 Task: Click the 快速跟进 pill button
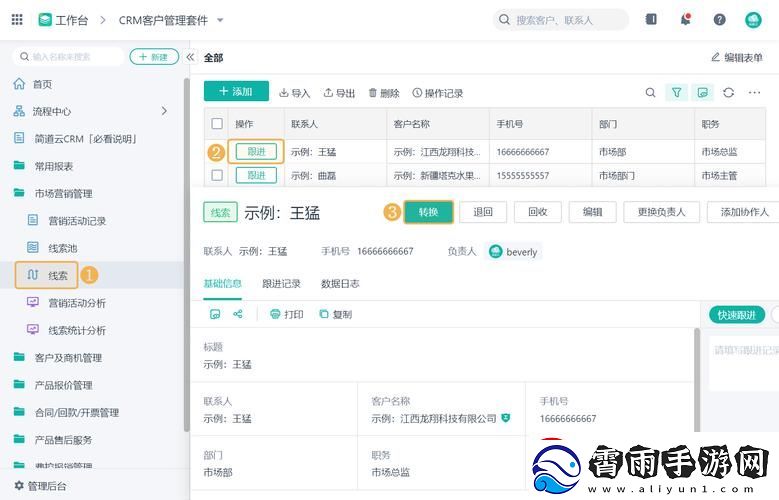[737, 315]
